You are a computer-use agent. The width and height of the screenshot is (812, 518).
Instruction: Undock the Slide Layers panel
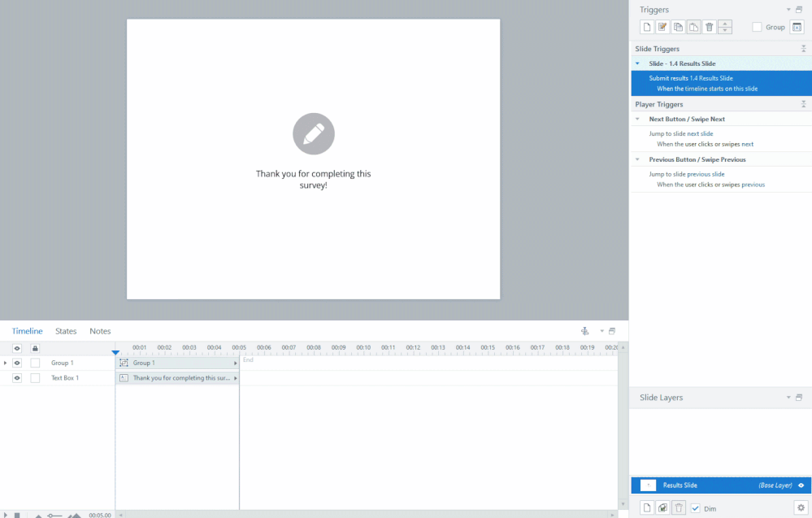[x=799, y=398]
